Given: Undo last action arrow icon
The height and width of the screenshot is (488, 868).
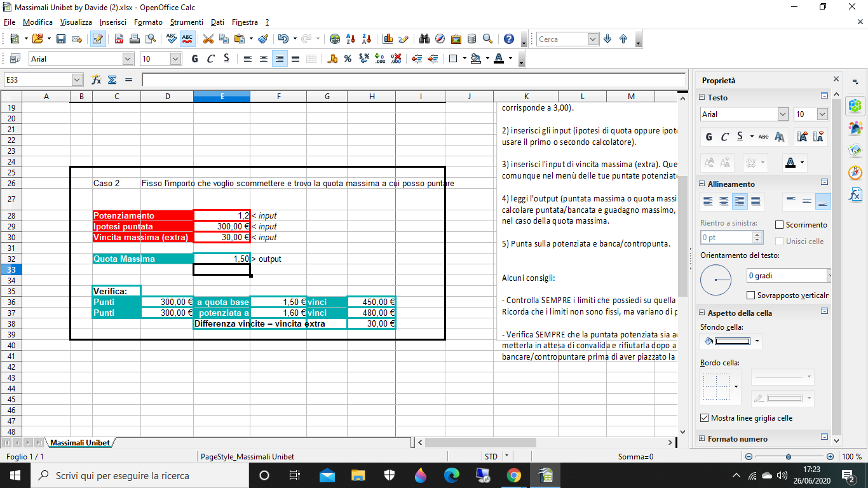Looking at the screenshot, I should tap(283, 39).
